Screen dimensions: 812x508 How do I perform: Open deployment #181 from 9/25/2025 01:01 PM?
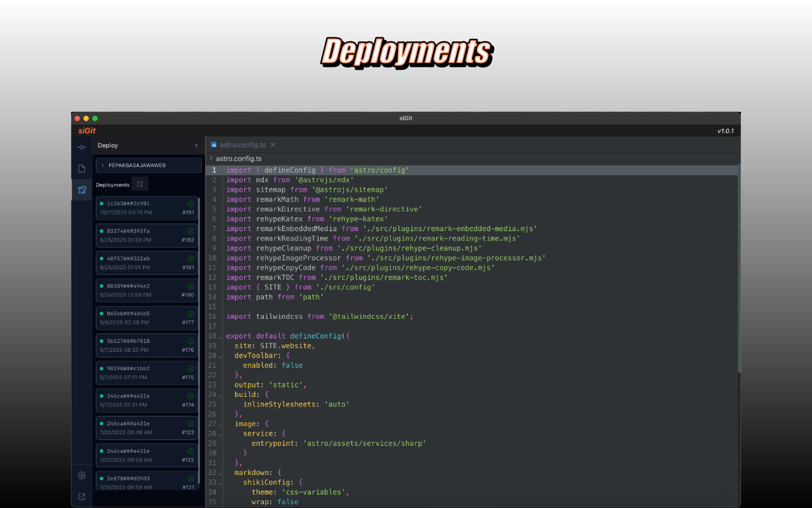pyautogui.click(x=147, y=263)
